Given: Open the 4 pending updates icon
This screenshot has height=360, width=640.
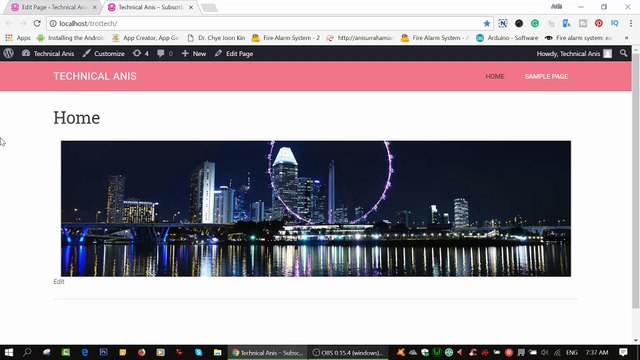Looking at the screenshot, I should pos(140,53).
